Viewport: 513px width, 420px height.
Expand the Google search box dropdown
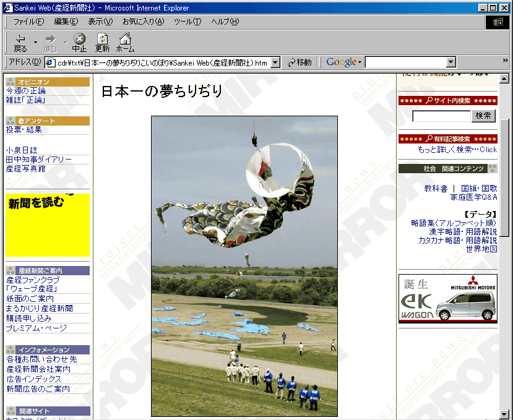click(x=450, y=62)
